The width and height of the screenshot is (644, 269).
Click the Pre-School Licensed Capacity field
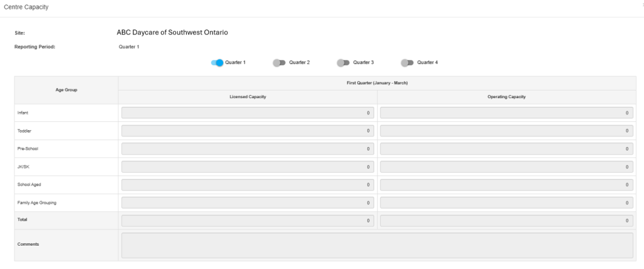tap(248, 149)
